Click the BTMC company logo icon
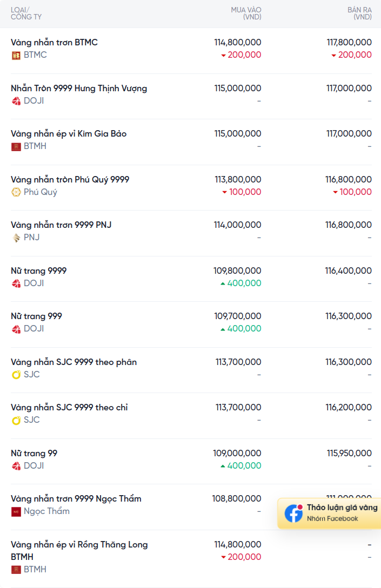Viewport: 381px width, 588px height. 16,56
